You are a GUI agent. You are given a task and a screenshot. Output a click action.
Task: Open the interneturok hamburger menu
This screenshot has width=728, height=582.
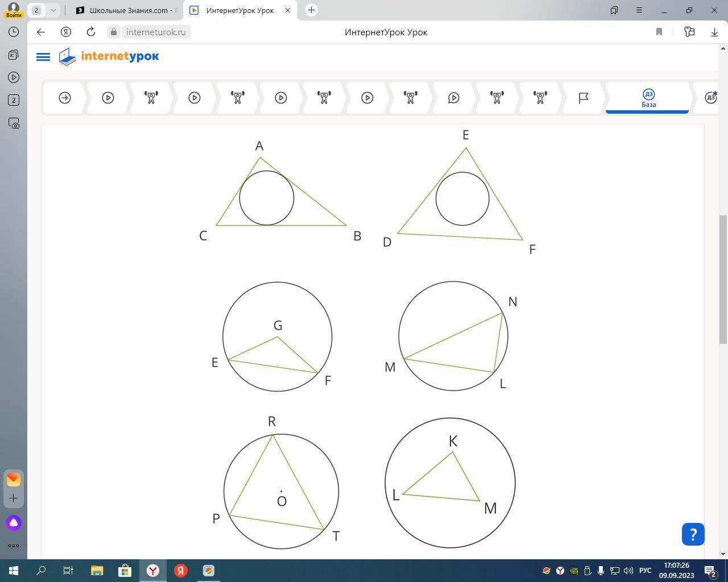pos(43,57)
